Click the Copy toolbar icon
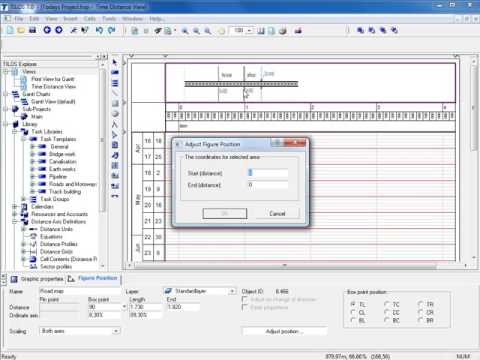 [135, 31]
